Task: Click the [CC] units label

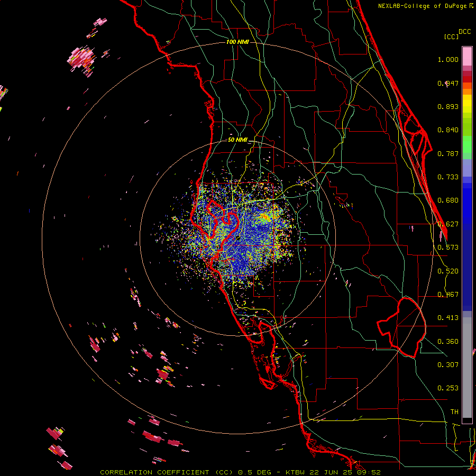Action: coord(451,36)
